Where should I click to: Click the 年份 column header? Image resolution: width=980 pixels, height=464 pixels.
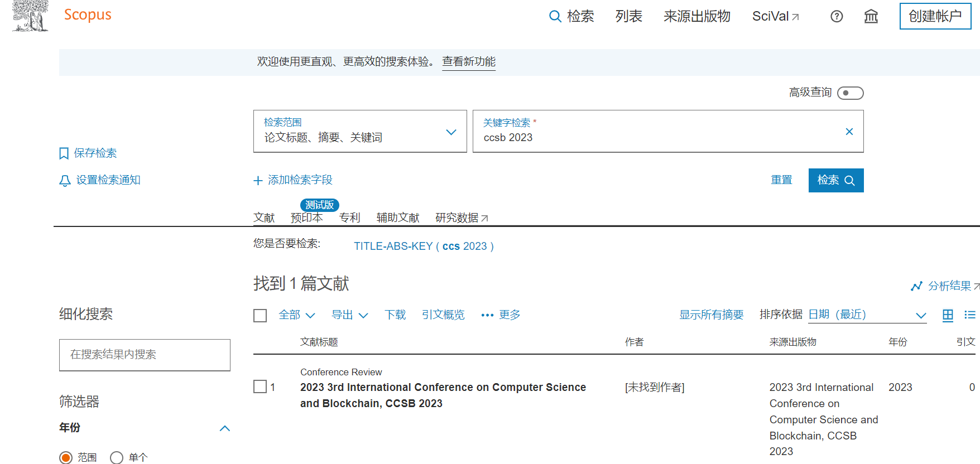click(x=898, y=342)
